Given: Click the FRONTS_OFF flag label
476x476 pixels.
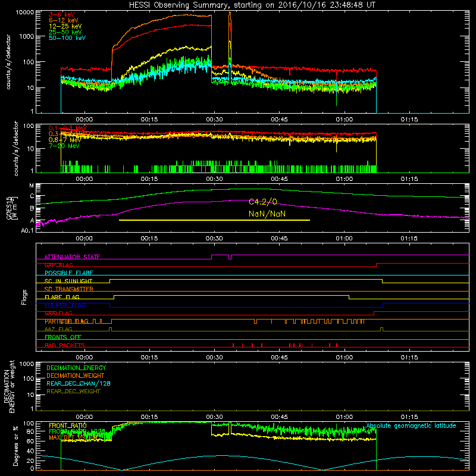Looking at the screenshot, I should pyautogui.click(x=63, y=337).
